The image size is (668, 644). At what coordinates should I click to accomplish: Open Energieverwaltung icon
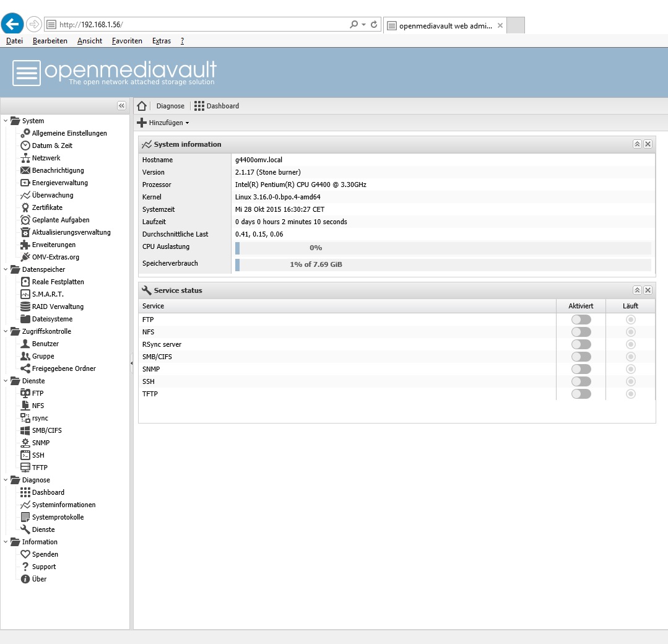tap(25, 183)
